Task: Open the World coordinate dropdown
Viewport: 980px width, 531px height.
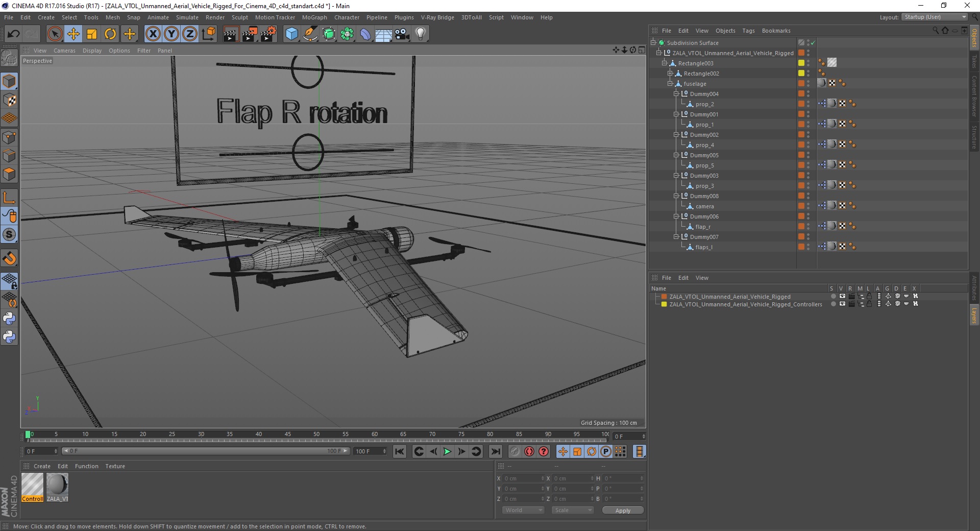Action: coord(523,510)
